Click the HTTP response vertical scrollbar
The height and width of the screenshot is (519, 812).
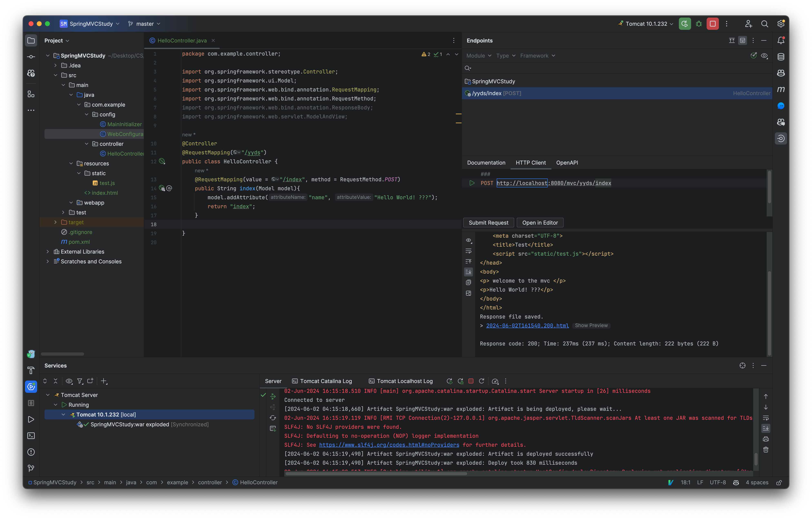(769, 313)
